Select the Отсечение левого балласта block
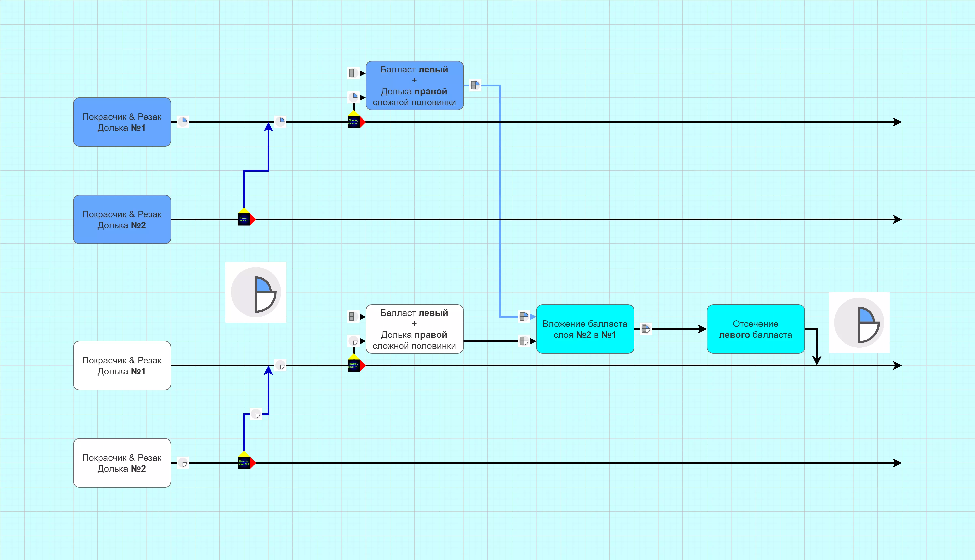Viewport: 975px width, 560px height. coord(755,329)
